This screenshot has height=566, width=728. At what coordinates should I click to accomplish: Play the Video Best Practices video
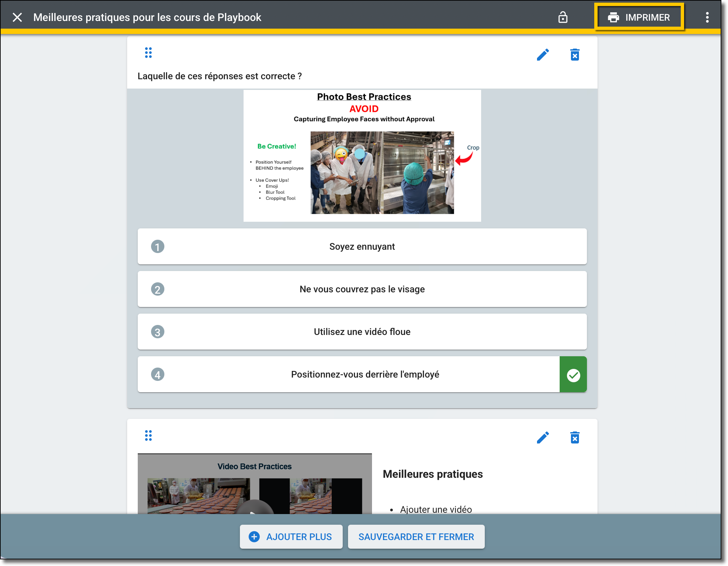tap(255, 507)
